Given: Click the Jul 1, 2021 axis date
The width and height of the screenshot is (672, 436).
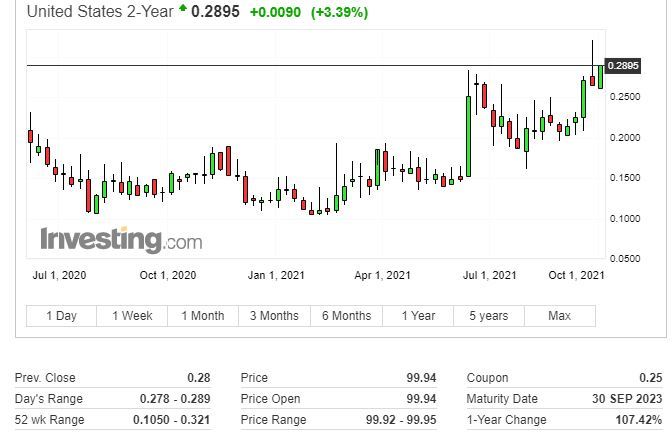Looking at the screenshot, I should click(489, 275).
